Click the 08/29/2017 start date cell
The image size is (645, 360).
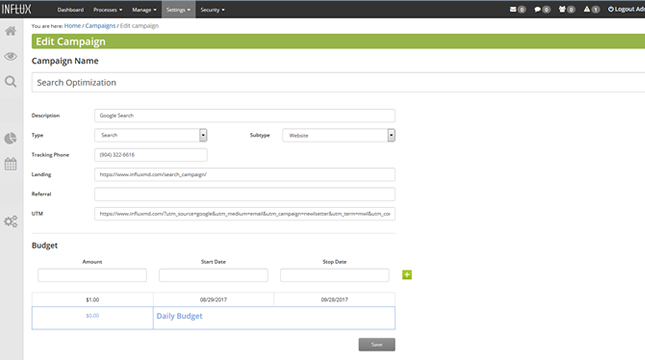(x=213, y=300)
